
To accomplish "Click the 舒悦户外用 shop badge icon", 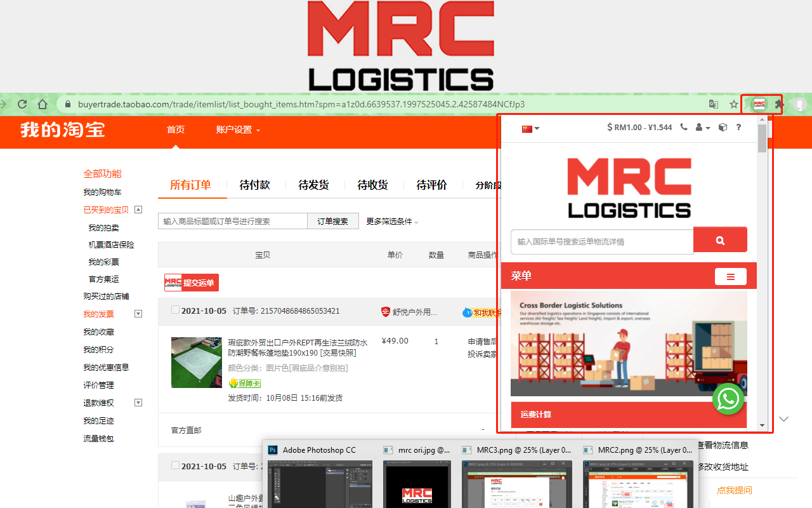I will [x=385, y=312].
